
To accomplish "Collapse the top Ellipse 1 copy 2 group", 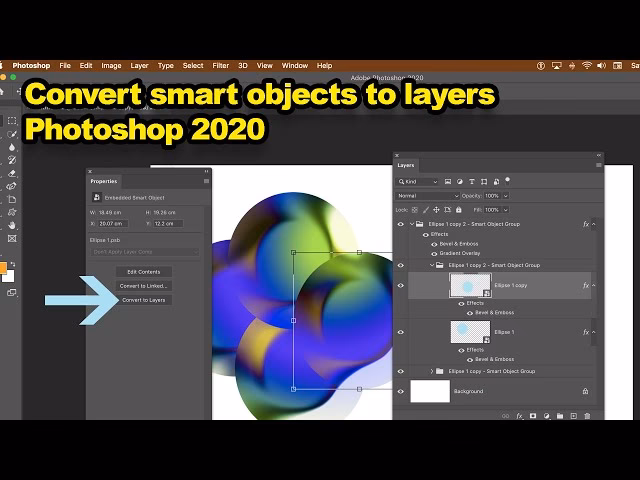I will (412, 224).
